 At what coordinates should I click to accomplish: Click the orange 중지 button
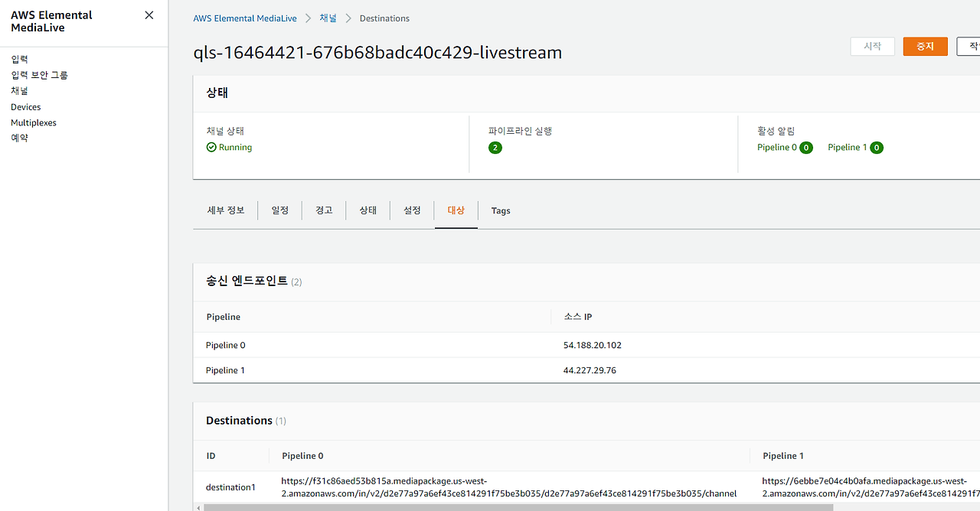click(x=925, y=47)
